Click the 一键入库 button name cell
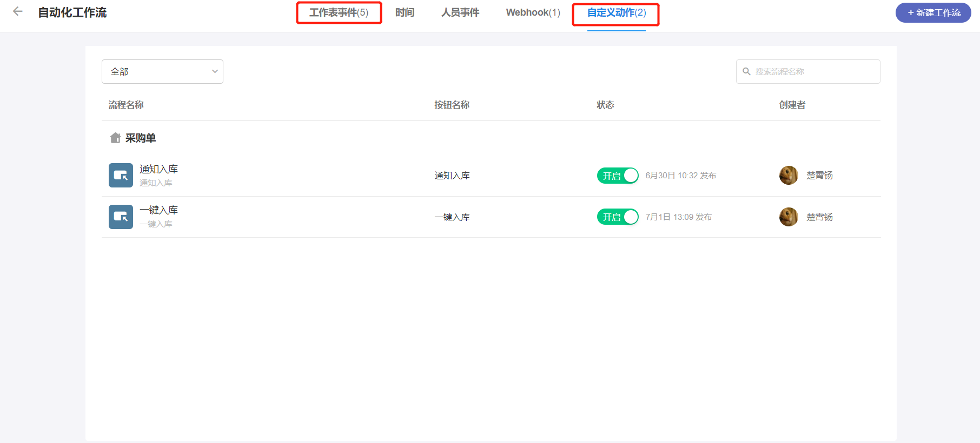Viewport: 980px width, 443px height. pyautogui.click(x=452, y=217)
